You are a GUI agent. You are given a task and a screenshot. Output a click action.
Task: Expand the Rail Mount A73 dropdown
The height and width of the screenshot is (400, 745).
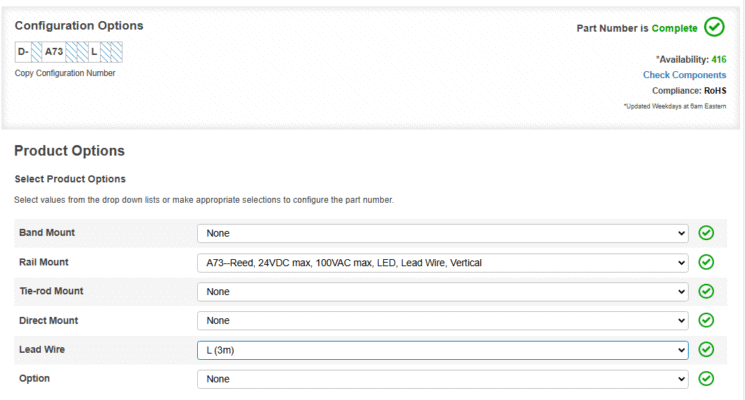tap(442, 262)
